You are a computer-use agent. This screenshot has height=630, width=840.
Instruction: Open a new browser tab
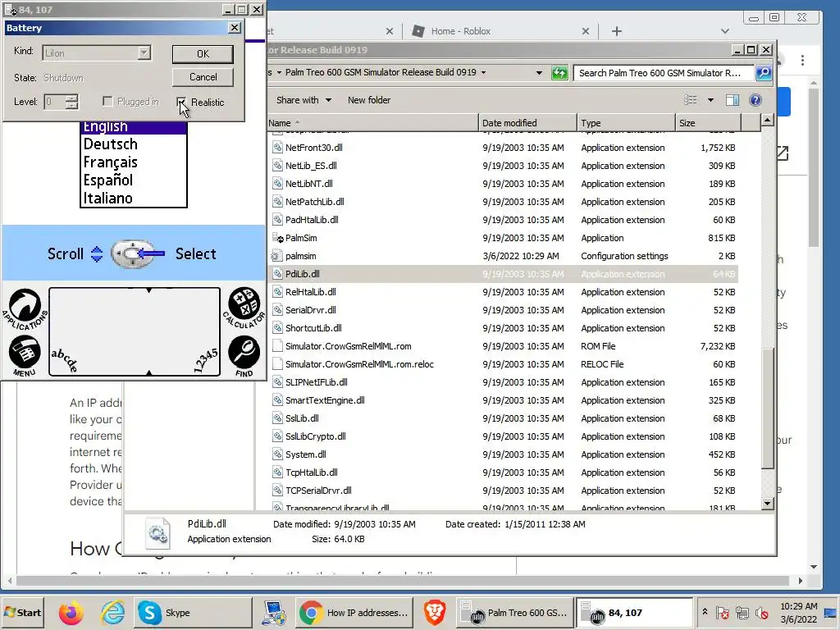[x=617, y=31]
